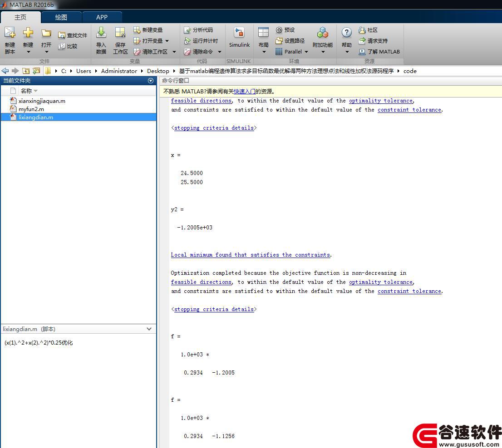Click Set Path (设置路径)

click(290, 41)
